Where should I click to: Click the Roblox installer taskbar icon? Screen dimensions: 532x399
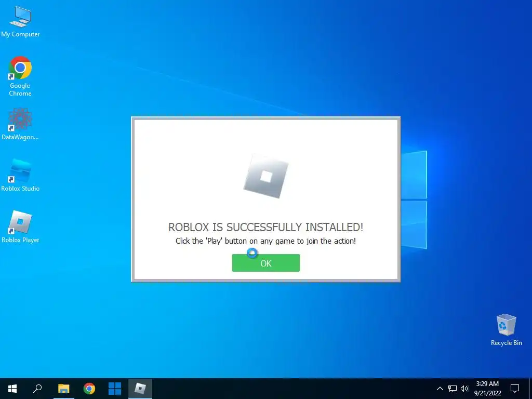pos(140,389)
